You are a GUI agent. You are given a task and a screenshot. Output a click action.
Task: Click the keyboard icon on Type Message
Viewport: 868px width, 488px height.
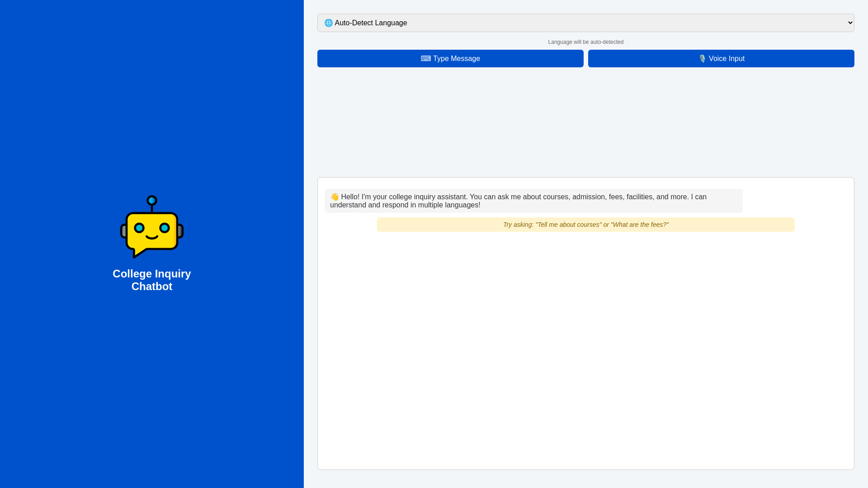[x=426, y=59]
